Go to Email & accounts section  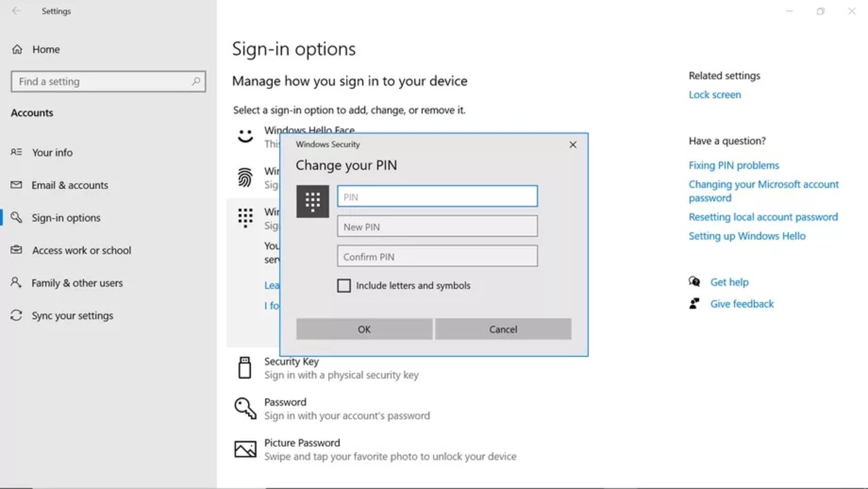click(70, 185)
